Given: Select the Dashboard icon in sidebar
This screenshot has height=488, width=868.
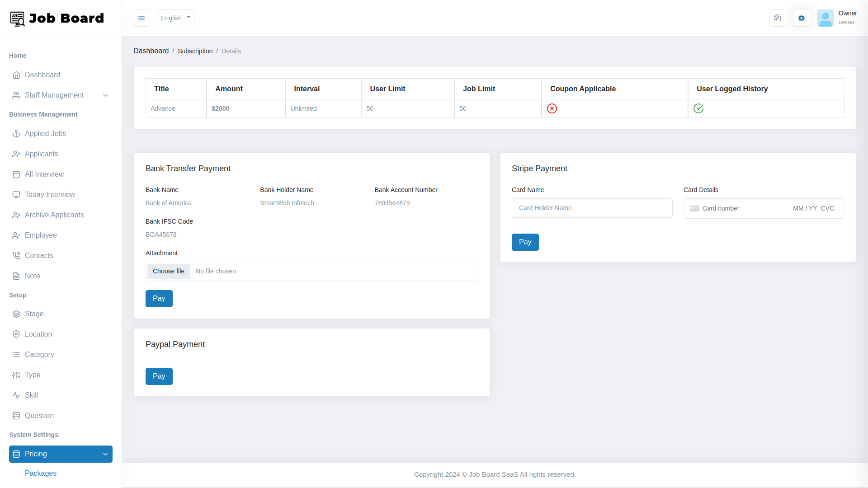Looking at the screenshot, I should coord(17,75).
